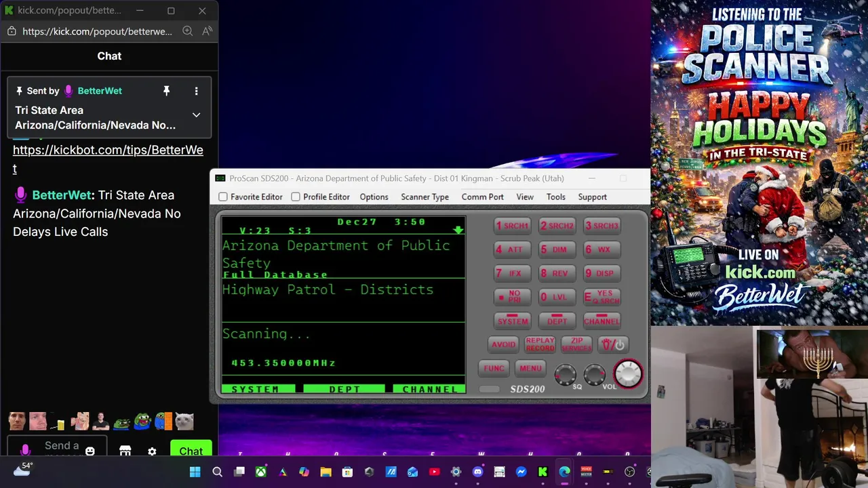Click the E YES Q SRCH key
Screen dimensions: 868x488
[x=601, y=297]
